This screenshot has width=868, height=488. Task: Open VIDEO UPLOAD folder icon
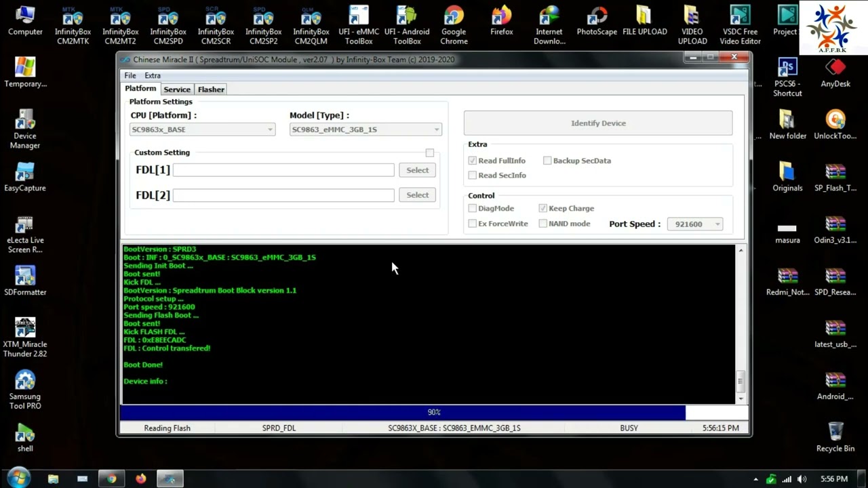pos(692,26)
